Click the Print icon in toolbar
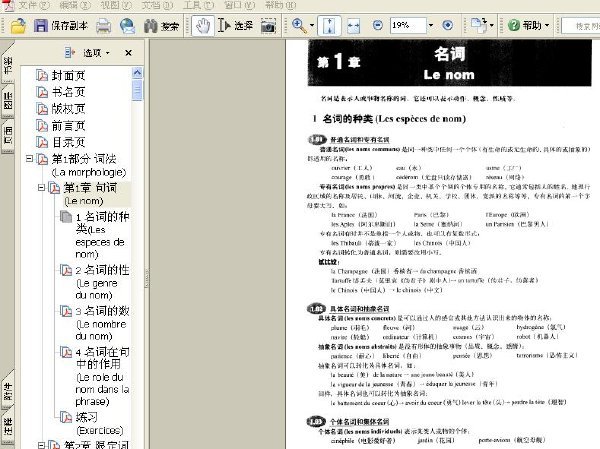The image size is (600, 449). pos(103,26)
